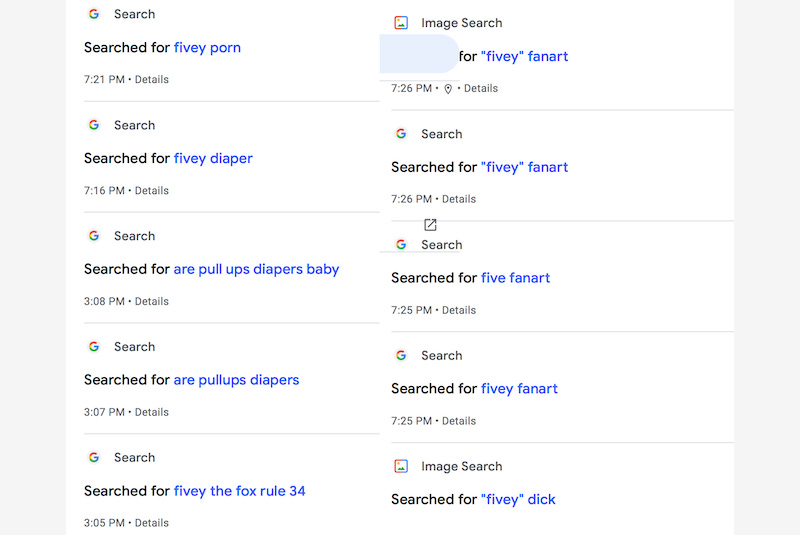Show Details for the 7:16 PM search
800x535 pixels.
pyautogui.click(x=152, y=191)
